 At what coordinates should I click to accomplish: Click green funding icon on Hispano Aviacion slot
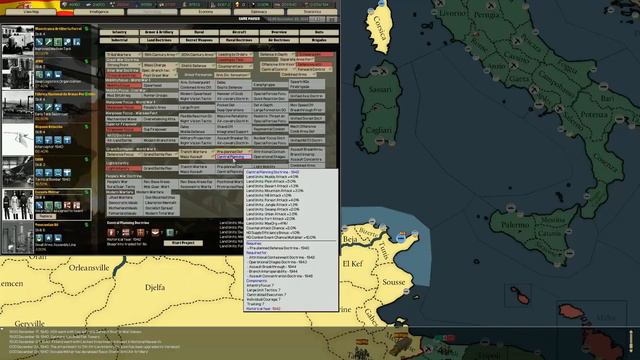86,127
